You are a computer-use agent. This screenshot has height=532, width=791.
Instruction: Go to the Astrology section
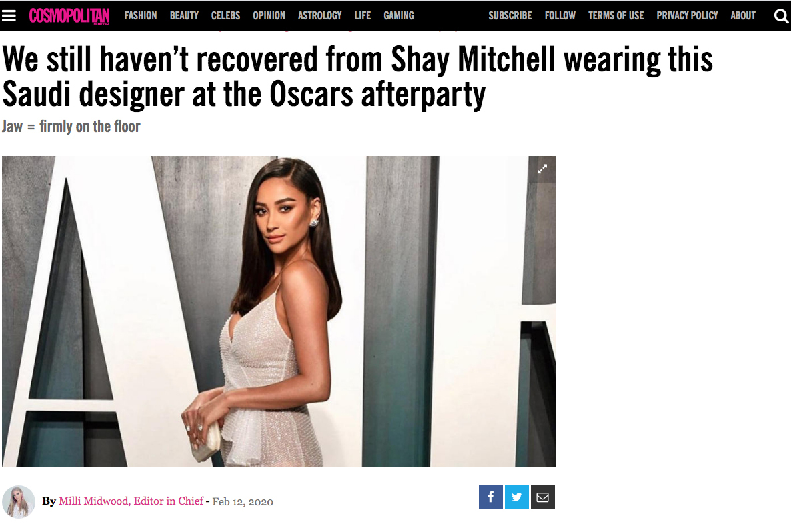(x=320, y=15)
